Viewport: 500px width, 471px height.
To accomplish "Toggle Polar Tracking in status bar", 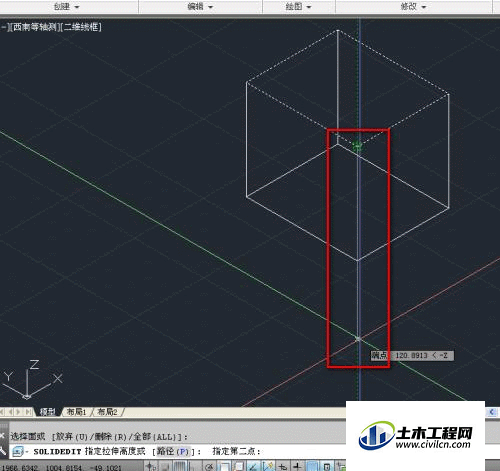I will tap(209, 466).
